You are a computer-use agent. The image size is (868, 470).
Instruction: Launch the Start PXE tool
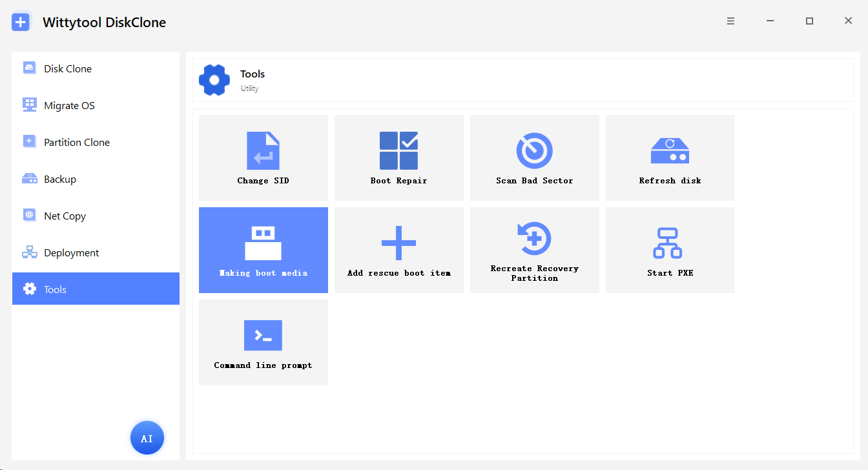coord(670,250)
